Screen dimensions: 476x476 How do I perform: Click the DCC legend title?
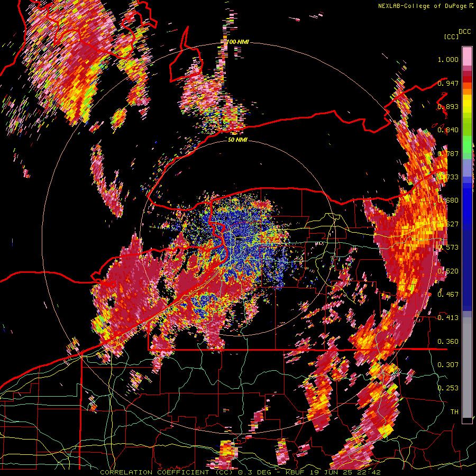tap(464, 32)
